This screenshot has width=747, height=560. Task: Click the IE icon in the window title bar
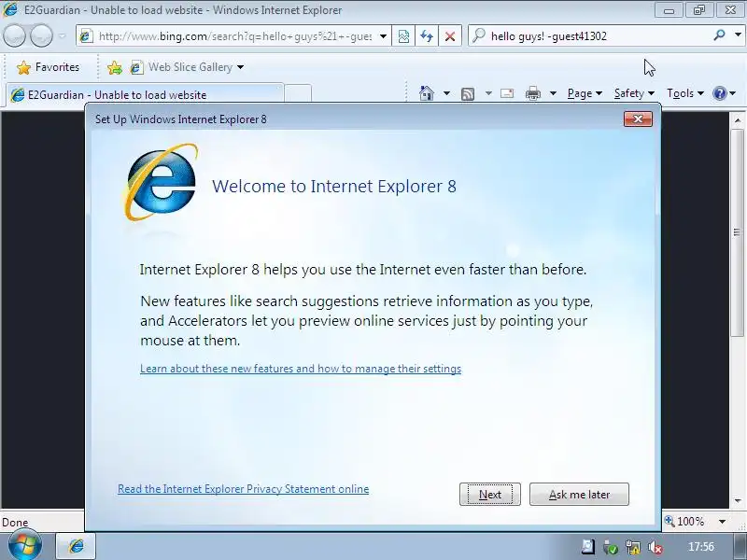click(x=10, y=9)
